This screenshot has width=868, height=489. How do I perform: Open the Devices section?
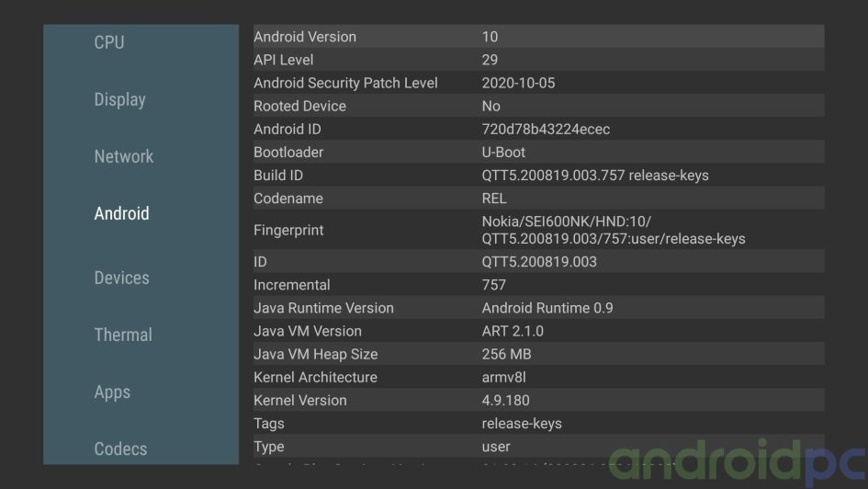121,278
